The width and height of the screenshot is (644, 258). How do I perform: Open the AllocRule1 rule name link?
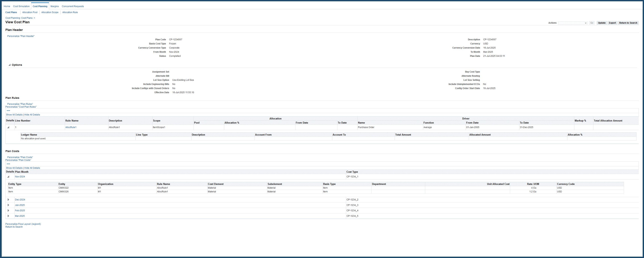[x=71, y=127]
